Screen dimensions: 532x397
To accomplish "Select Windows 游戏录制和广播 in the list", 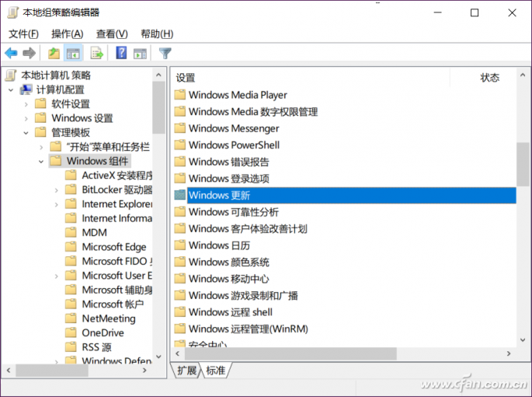I will [x=243, y=295].
